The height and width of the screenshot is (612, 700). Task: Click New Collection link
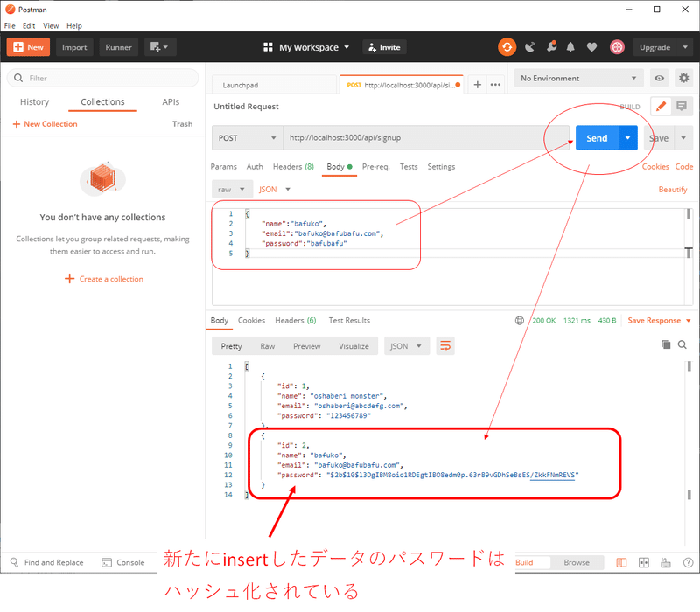(x=45, y=124)
